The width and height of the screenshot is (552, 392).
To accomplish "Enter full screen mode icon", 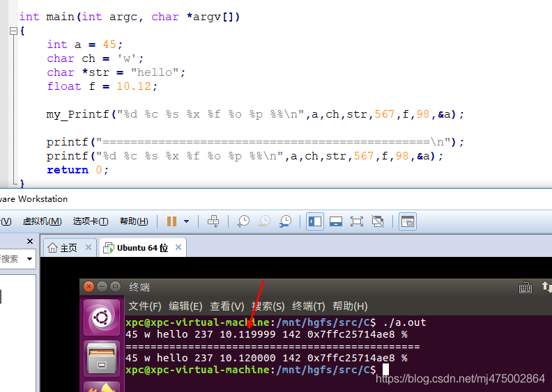I will click(357, 221).
